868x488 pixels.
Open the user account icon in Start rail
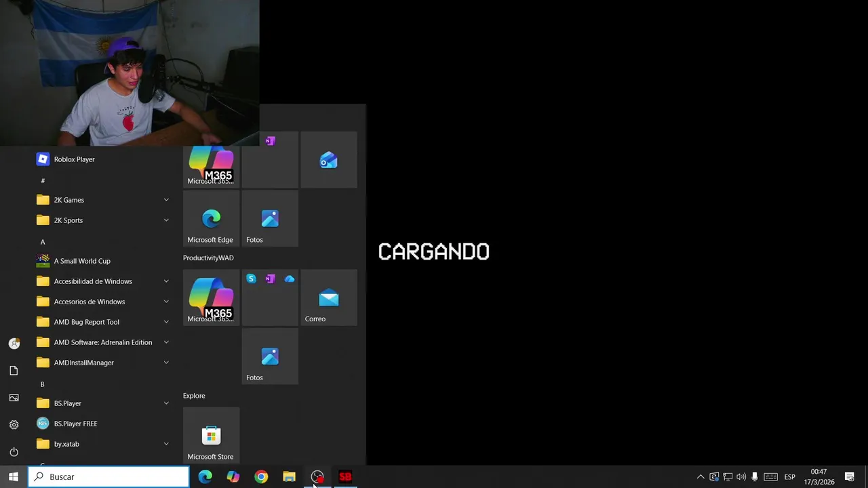pos(14,344)
